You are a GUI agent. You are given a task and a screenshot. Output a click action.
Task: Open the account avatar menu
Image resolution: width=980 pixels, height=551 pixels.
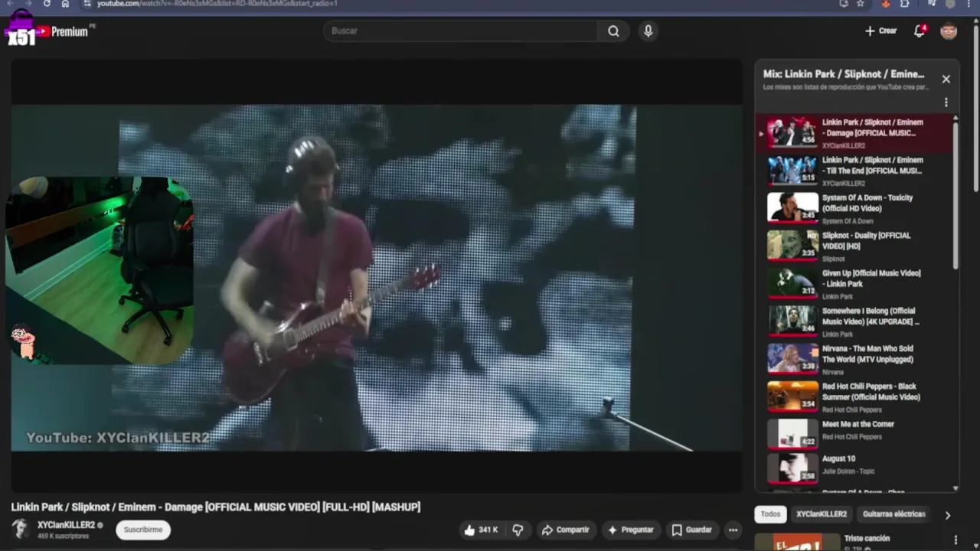(949, 31)
